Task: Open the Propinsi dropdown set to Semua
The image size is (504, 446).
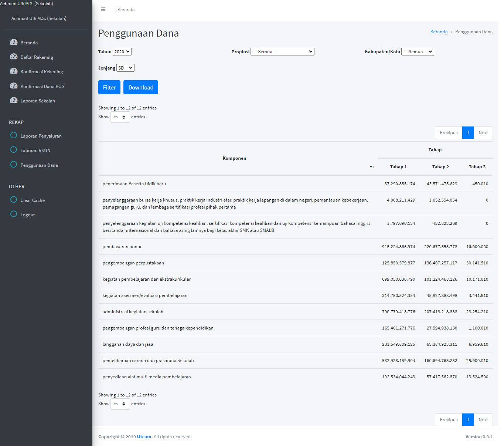Action: pyautogui.click(x=282, y=51)
